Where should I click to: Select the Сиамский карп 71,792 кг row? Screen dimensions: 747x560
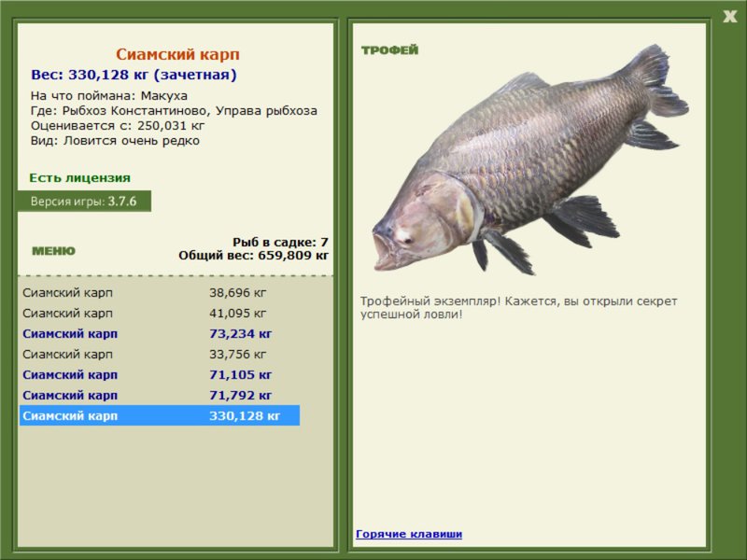click(160, 395)
